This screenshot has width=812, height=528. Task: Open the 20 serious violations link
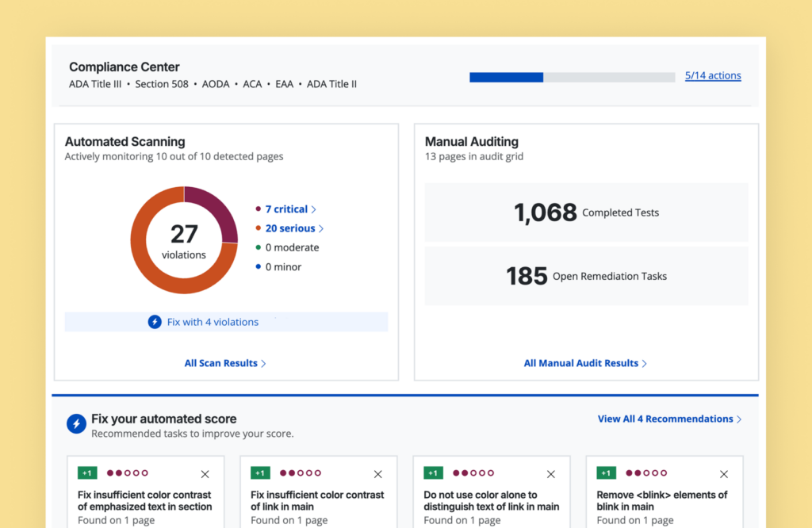pyautogui.click(x=290, y=228)
